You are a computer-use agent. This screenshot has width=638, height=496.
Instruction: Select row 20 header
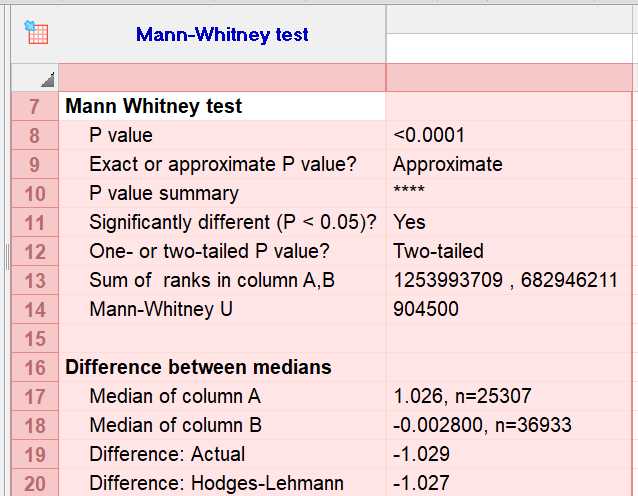34,483
